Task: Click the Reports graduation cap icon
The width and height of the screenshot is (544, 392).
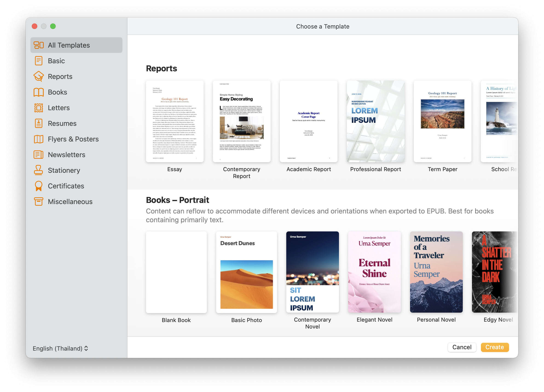Action: tap(38, 76)
